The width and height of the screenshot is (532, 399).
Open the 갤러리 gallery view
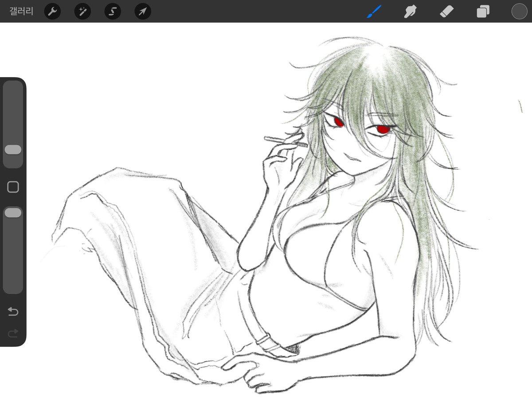(x=21, y=11)
